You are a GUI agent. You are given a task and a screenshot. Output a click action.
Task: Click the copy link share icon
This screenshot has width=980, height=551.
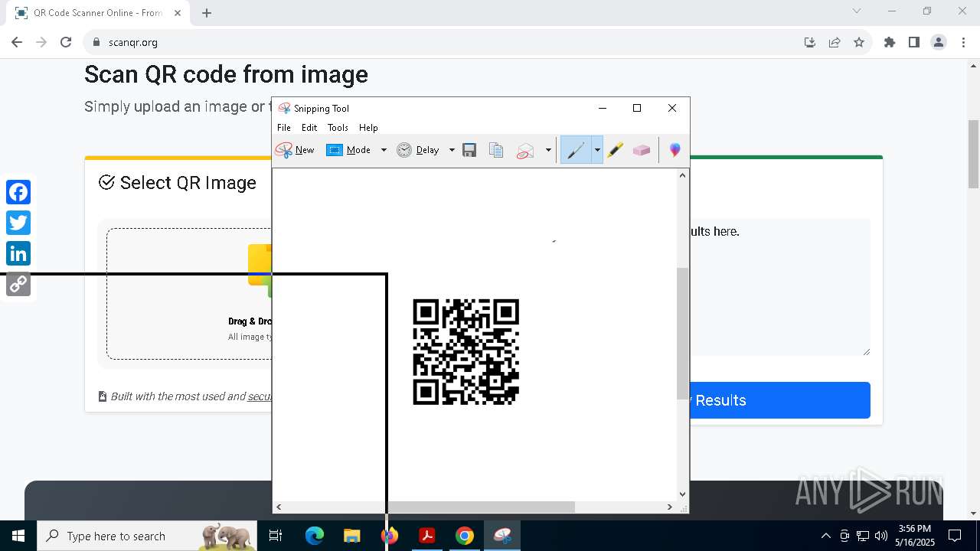[18, 284]
